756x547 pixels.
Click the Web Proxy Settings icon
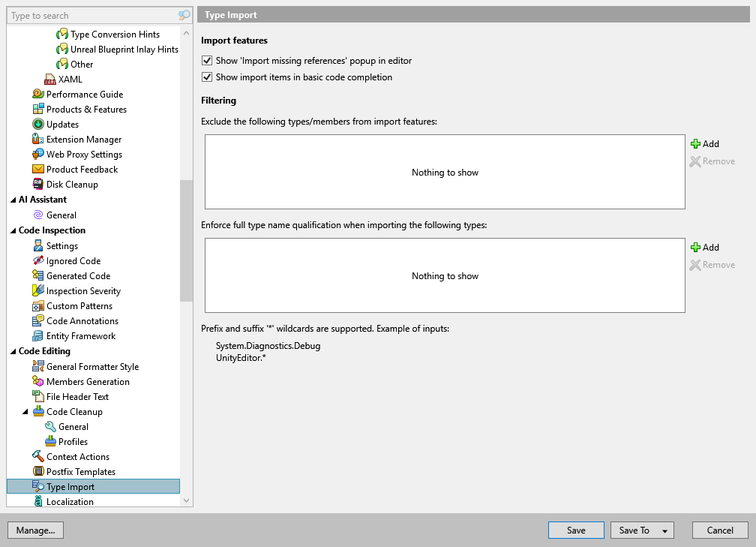click(x=38, y=155)
